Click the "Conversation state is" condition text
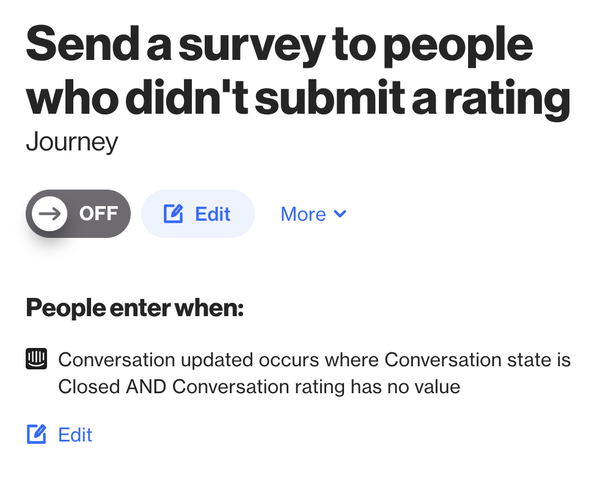 [478, 360]
